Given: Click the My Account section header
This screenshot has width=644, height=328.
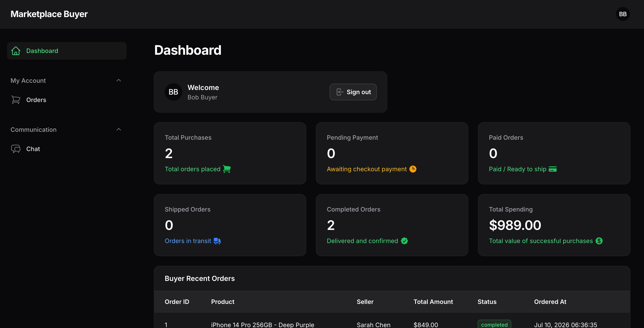Looking at the screenshot, I should click(x=67, y=80).
